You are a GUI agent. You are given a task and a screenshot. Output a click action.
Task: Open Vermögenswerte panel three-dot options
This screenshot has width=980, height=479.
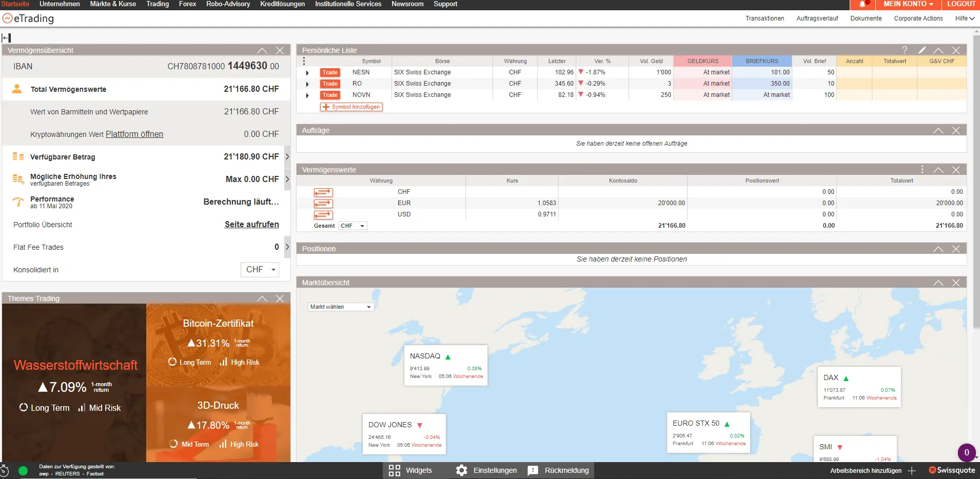pyautogui.click(x=922, y=169)
